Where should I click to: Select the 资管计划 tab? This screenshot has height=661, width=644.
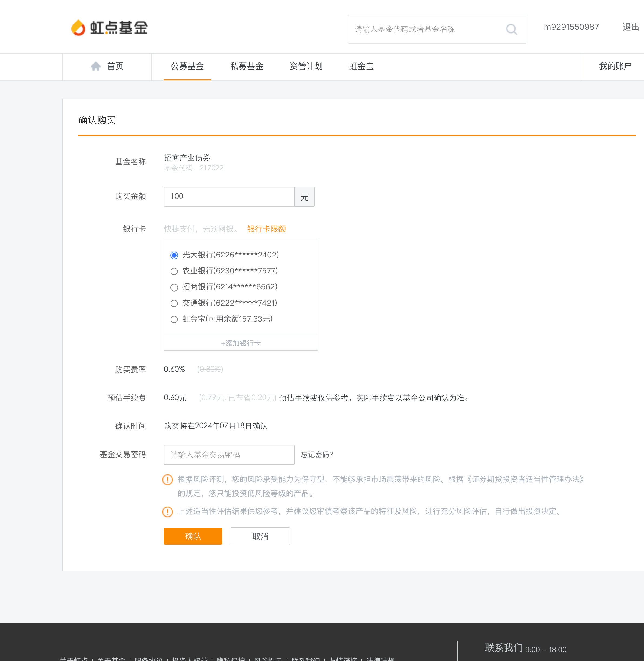click(x=306, y=66)
